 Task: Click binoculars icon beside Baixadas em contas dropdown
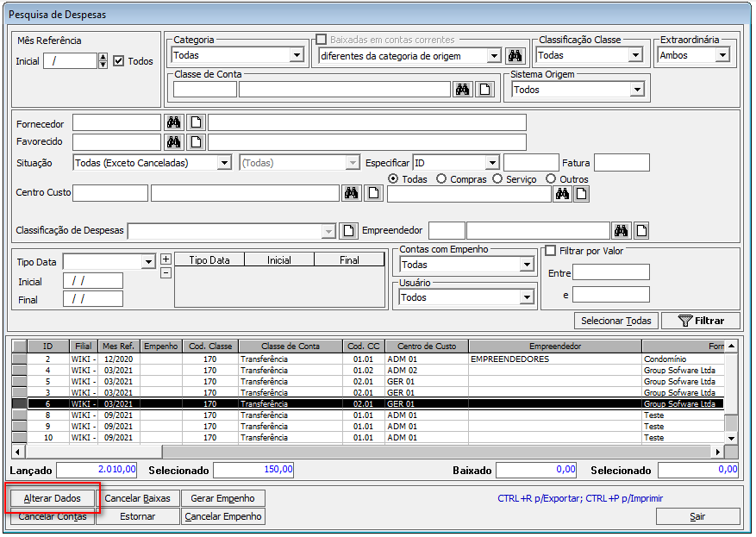515,56
